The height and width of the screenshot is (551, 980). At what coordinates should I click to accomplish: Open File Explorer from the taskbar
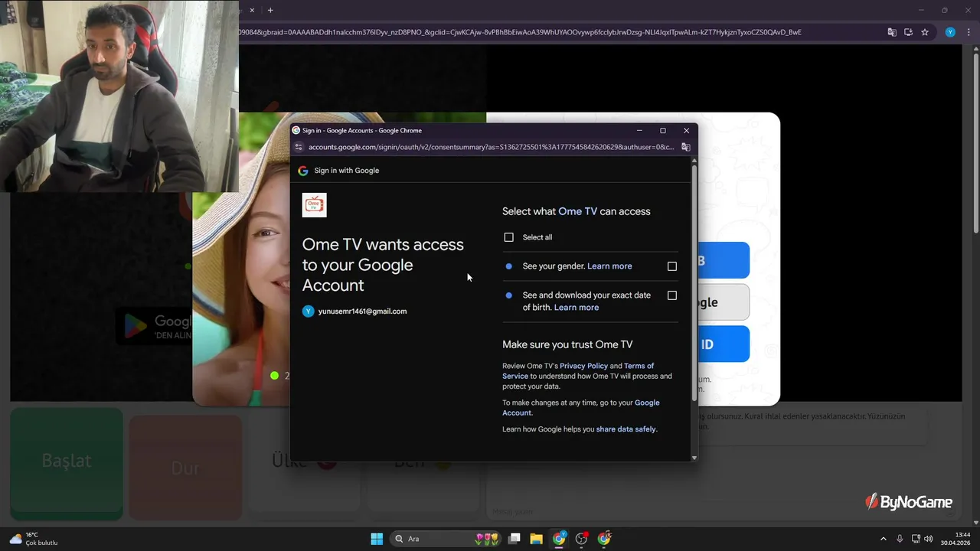pyautogui.click(x=537, y=539)
